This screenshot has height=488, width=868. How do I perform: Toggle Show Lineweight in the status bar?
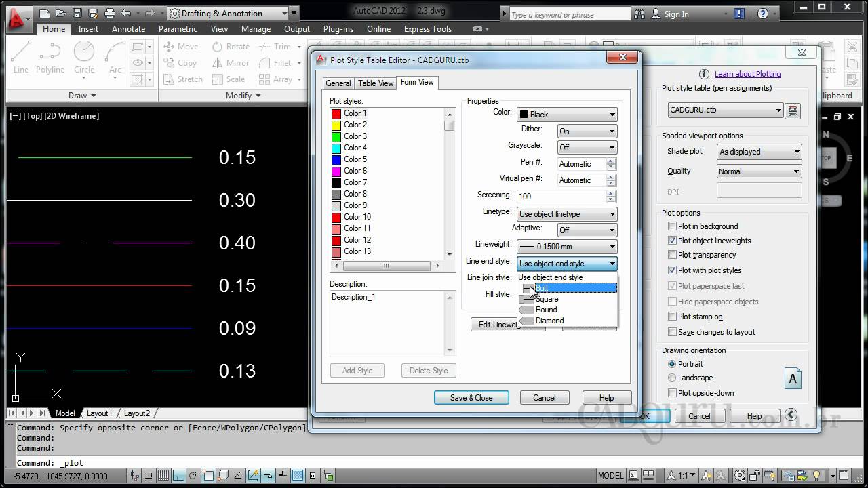click(283, 476)
